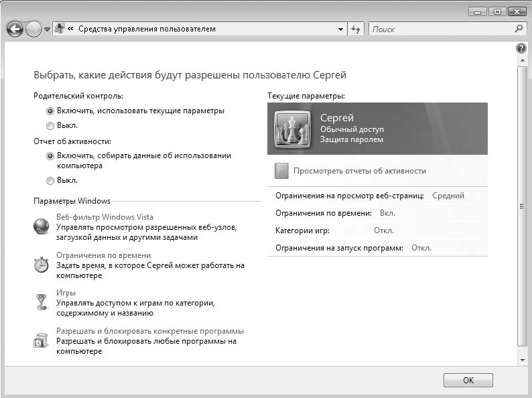Open the Веб-фильтр Windows Vista link
The height and width of the screenshot is (398, 532).
pos(105,217)
